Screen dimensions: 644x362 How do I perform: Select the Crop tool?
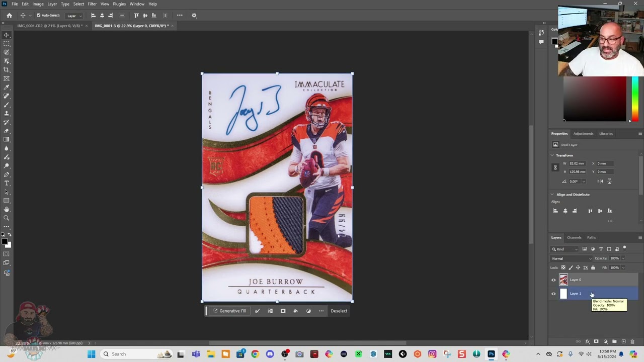7,70
